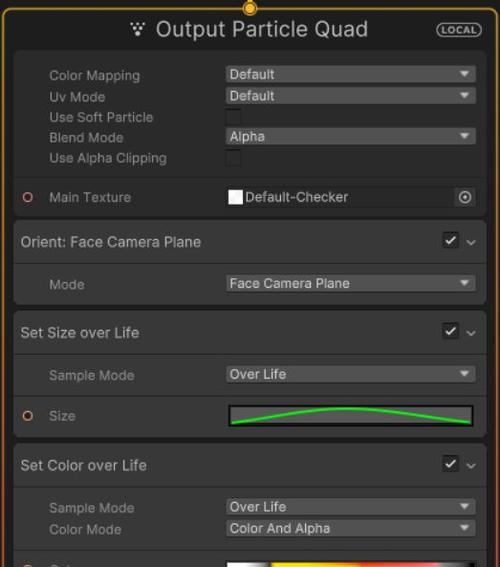Click the color gradient bar
Viewport: 500px width, 567px height.
coord(351,564)
